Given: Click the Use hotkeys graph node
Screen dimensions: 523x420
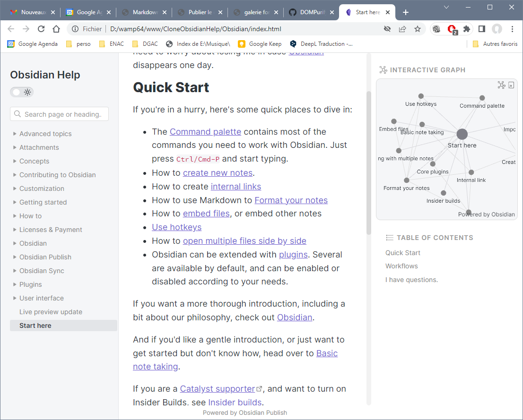Looking at the screenshot, I should click(x=421, y=96).
